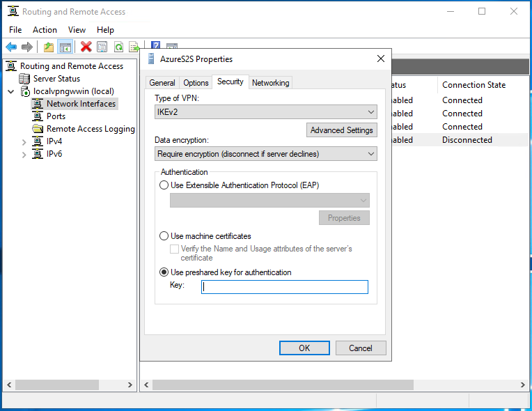532x411 pixels.
Task: Click Cancel in AzureS2S Properties dialog
Action: [x=361, y=348]
